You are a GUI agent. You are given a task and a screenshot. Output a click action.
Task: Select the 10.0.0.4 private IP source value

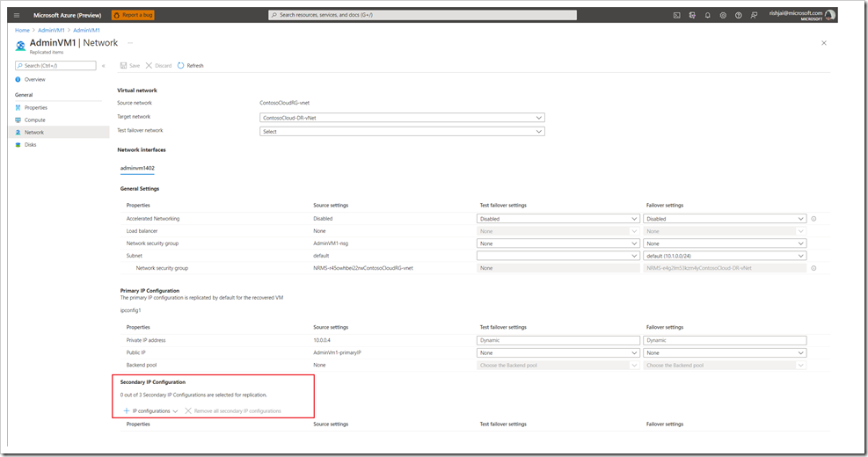click(x=322, y=341)
